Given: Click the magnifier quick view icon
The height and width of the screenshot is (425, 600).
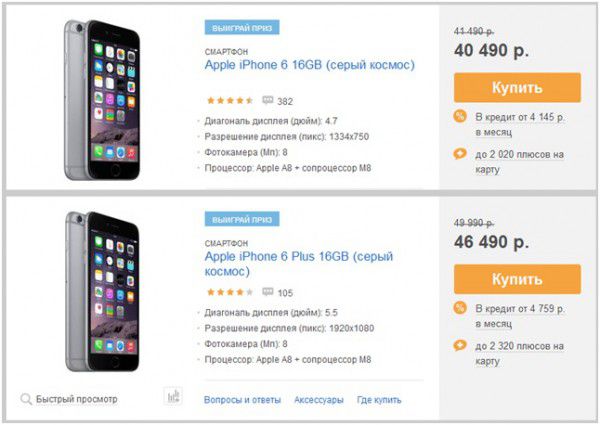Looking at the screenshot, I should coord(26,399).
